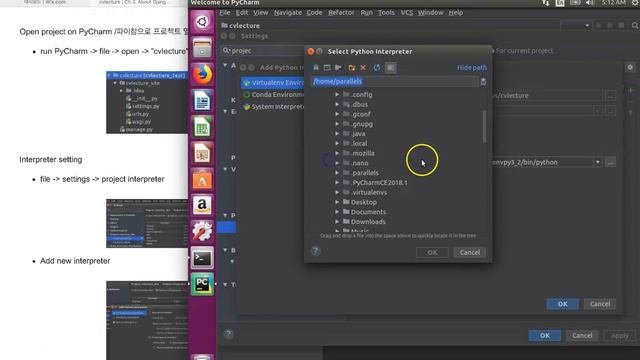The height and width of the screenshot is (360, 640).
Task: Click the Home directory icon in file chooser
Action: pos(316,67)
